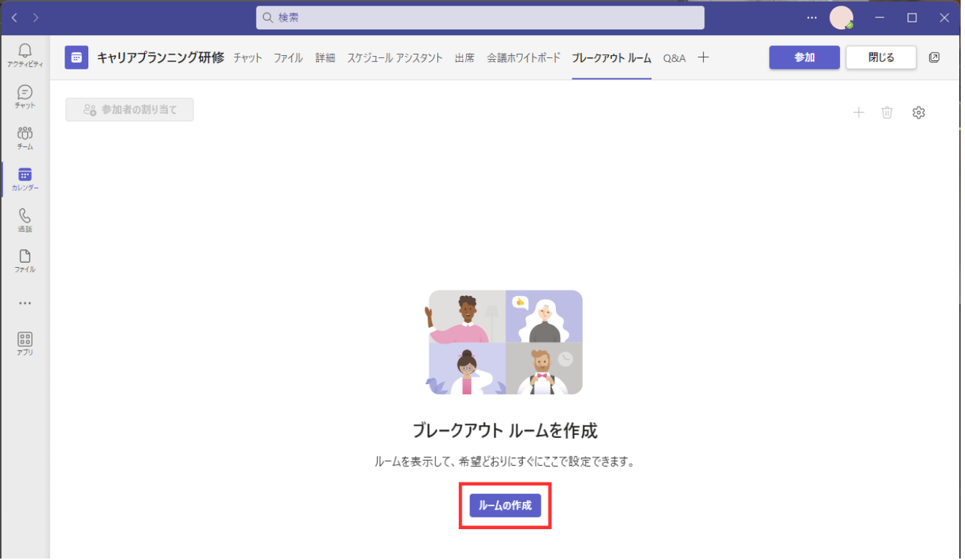The width and height of the screenshot is (965, 560).
Task: Select カレンダー in the sidebar
Action: [x=25, y=179]
